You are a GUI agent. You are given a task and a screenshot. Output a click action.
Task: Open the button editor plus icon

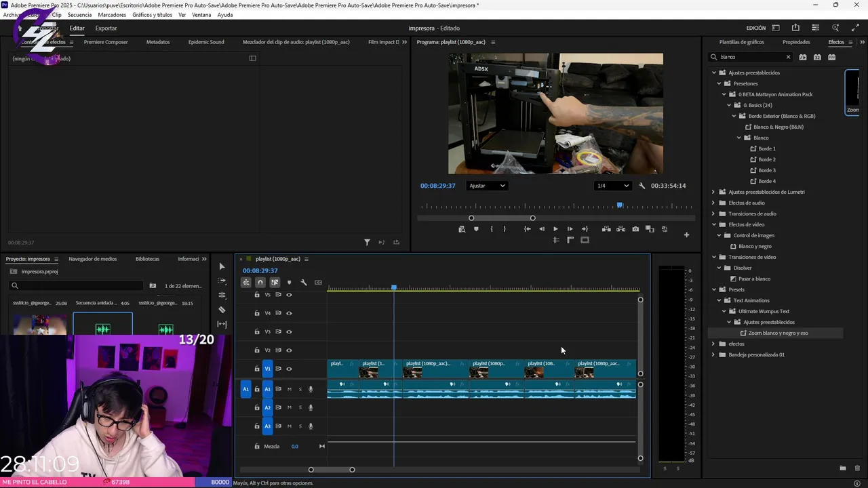[x=686, y=235]
